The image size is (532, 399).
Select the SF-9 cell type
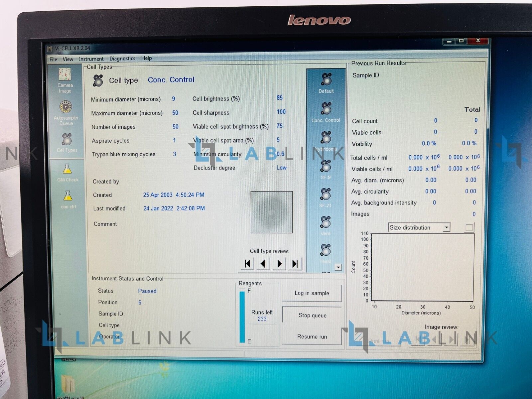[326, 166]
